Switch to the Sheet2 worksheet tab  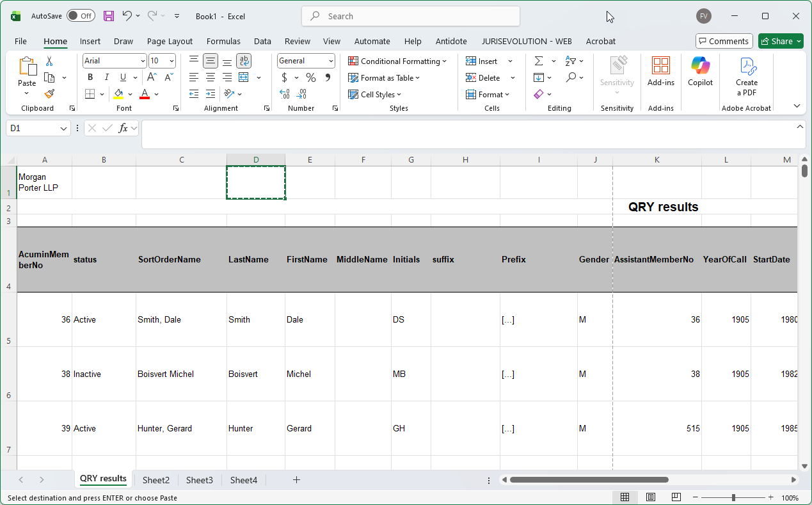coord(156,480)
